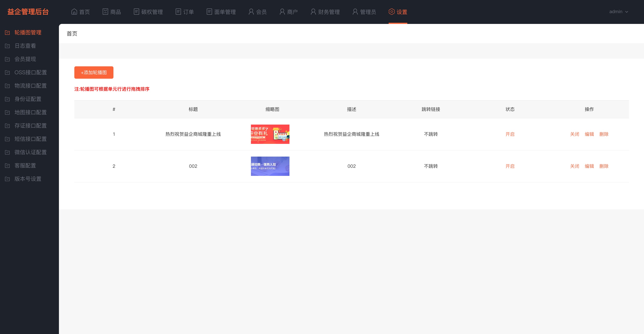This screenshot has width=644, height=334.
Task: Click the 订单 list icon
Action: pyautogui.click(x=178, y=12)
